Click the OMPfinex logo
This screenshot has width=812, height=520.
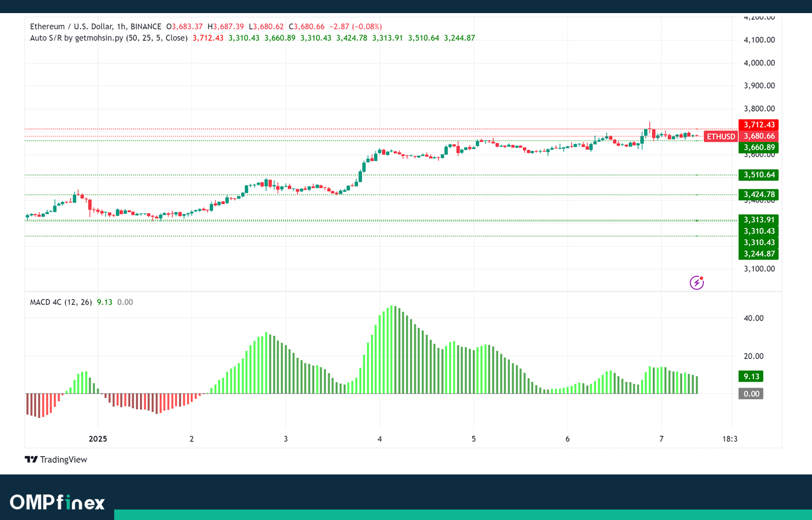[58, 502]
